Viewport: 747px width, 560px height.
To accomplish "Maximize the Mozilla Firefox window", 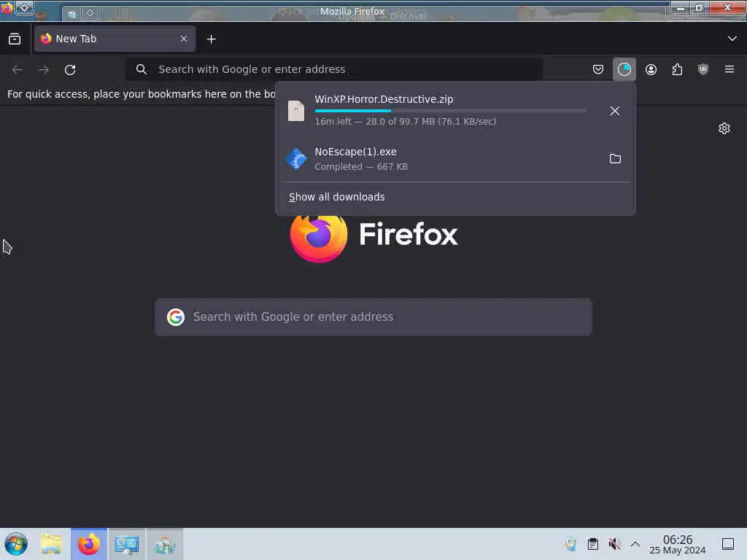I will pos(700,8).
